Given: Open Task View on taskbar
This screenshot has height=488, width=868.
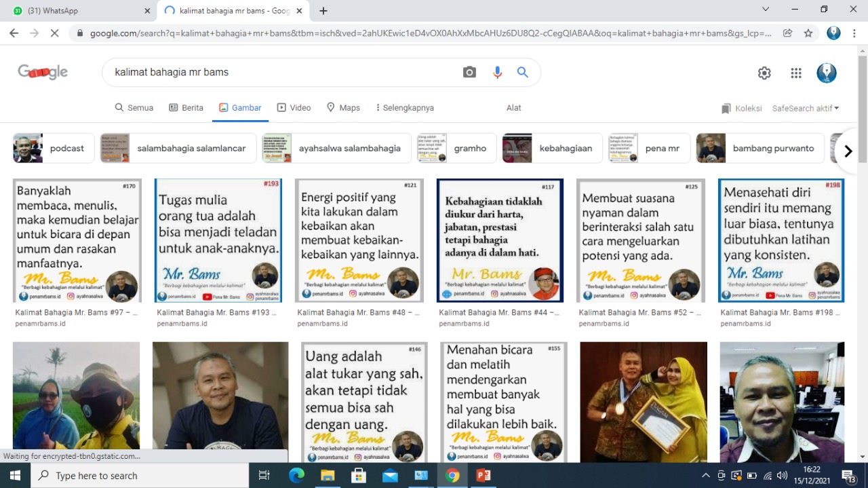Looking at the screenshot, I should pos(264,475).
